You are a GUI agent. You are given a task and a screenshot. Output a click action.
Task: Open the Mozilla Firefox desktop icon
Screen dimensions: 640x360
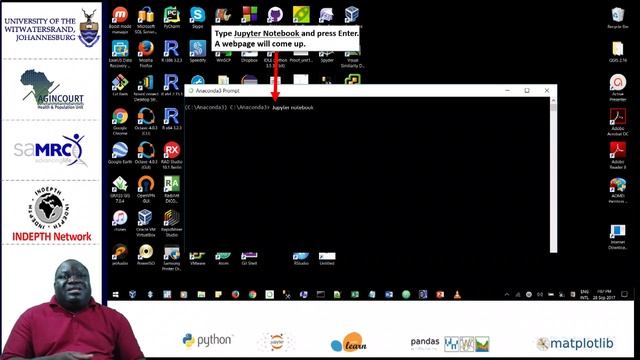click(146, 53)
